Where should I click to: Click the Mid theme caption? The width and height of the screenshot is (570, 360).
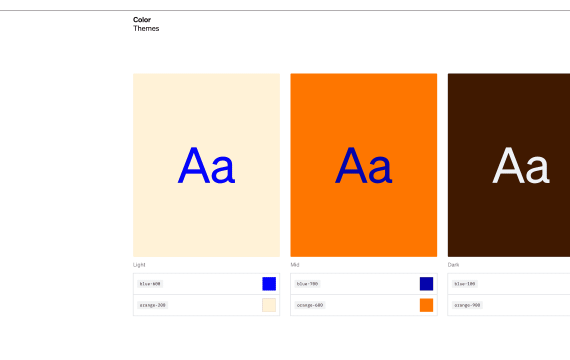click(x=295, y=265)
